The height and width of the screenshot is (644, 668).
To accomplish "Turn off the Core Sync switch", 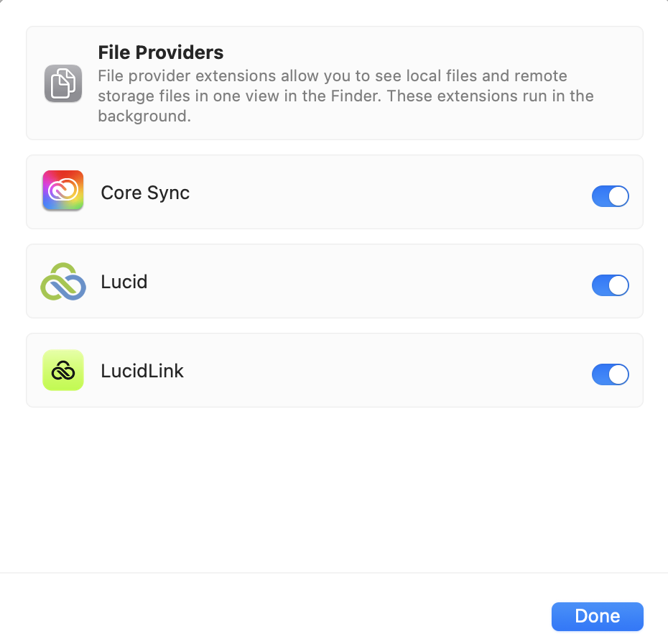I will click(610, 196).
